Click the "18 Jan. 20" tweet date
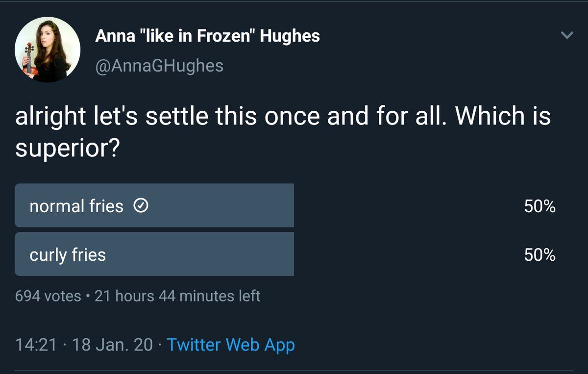 (112, 345)
